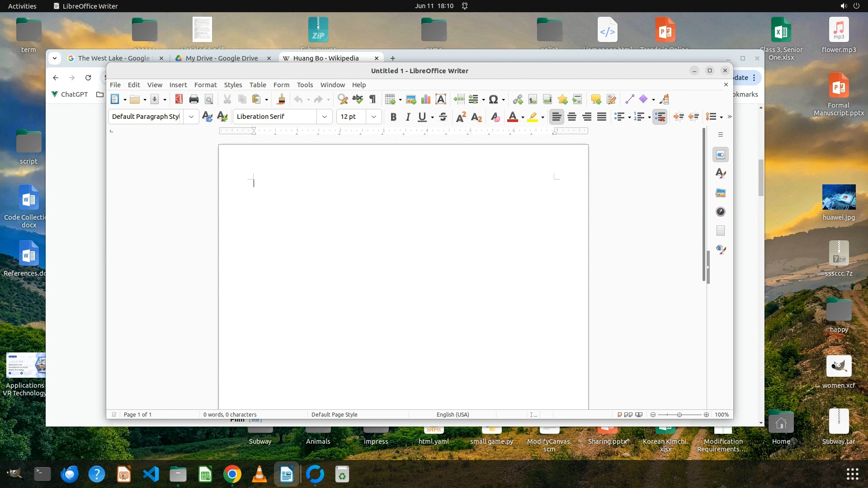The image size is (868, 488).
Task: Open the Table menu
Action: (257, 85)
